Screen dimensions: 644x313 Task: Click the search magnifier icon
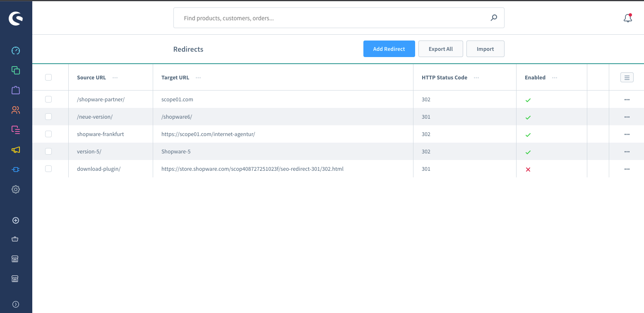click(494, 18)
